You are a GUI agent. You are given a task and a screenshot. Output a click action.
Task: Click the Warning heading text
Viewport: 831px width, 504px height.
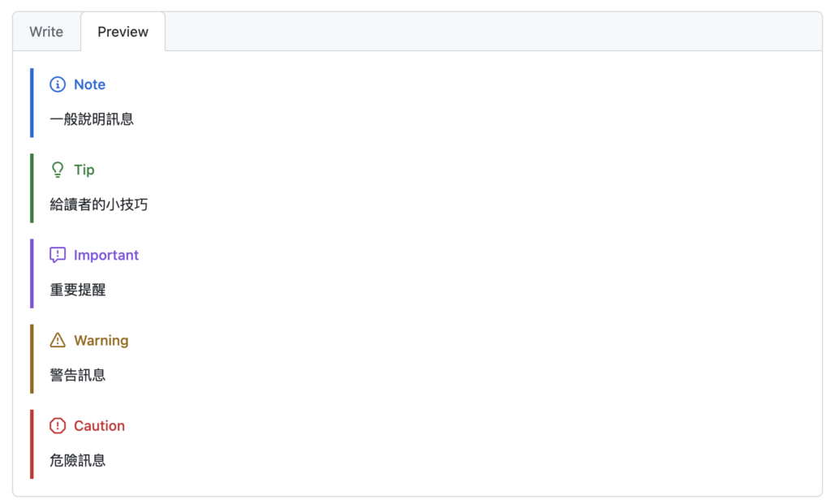101,340
